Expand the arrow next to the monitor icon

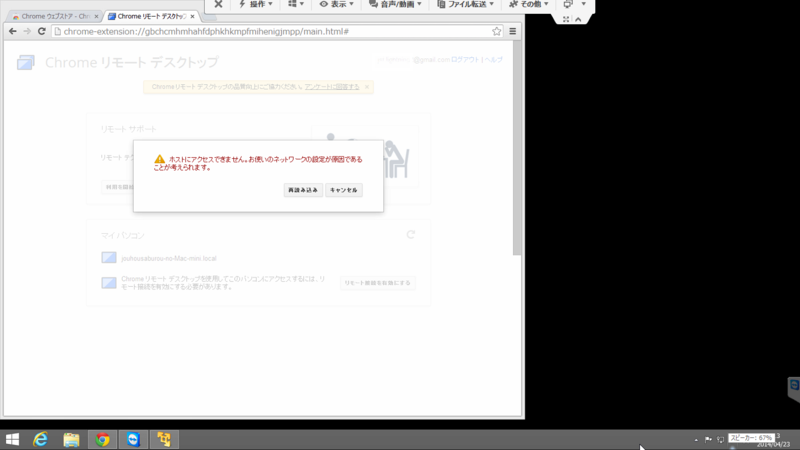[x=584, y=4]
